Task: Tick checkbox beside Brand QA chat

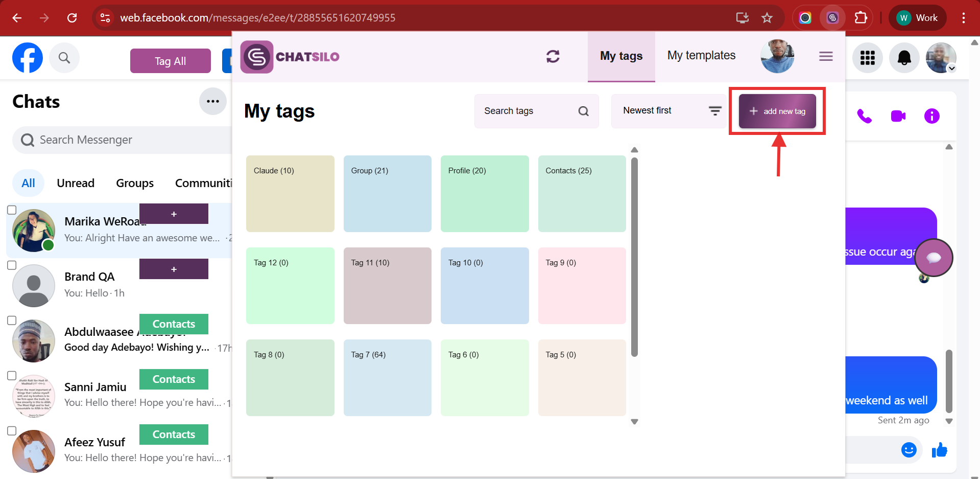Action: click(x=12, y=265)
